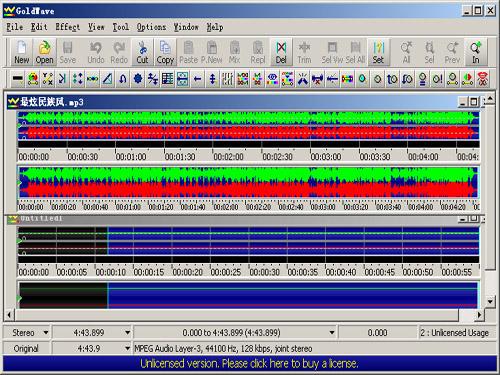Expand the 4:43.899 length dropdown
Image resolution: width=500 pixels, height=375 pixels.
click(x=127, y=333)
